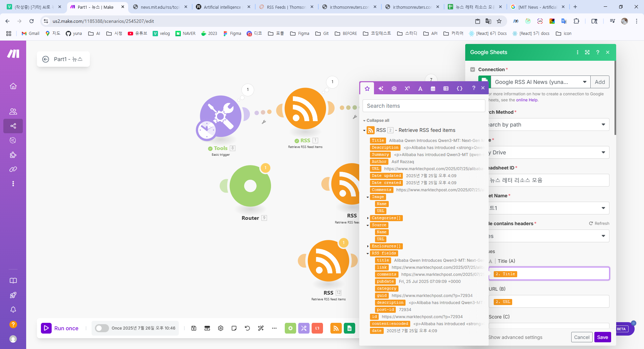Open the online Help link

click(x=527, y=100)
